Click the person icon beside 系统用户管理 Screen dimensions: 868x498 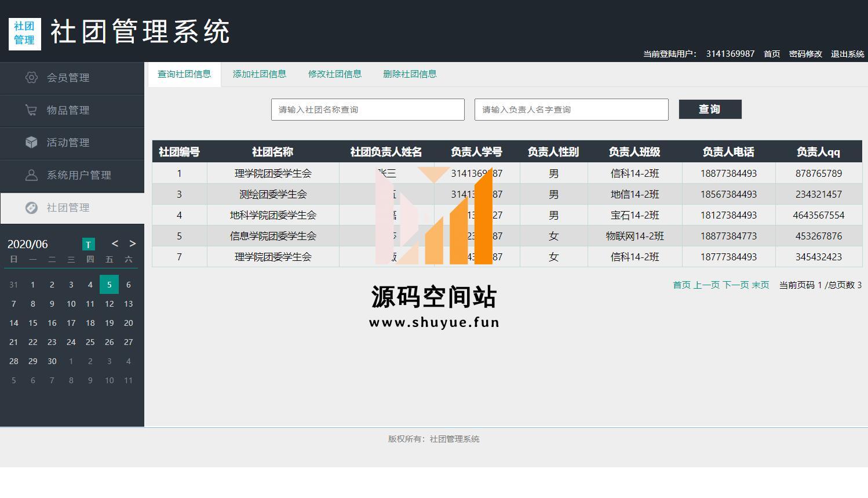(x=31, y=175)
